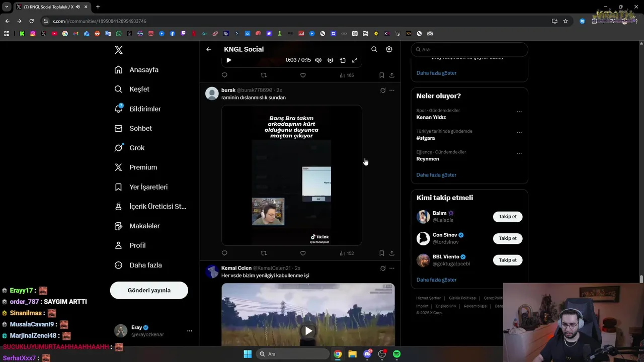This screenshot has width=644, height=362.
Task: Open burak's profile avatar
Action: tap(212, 94)
